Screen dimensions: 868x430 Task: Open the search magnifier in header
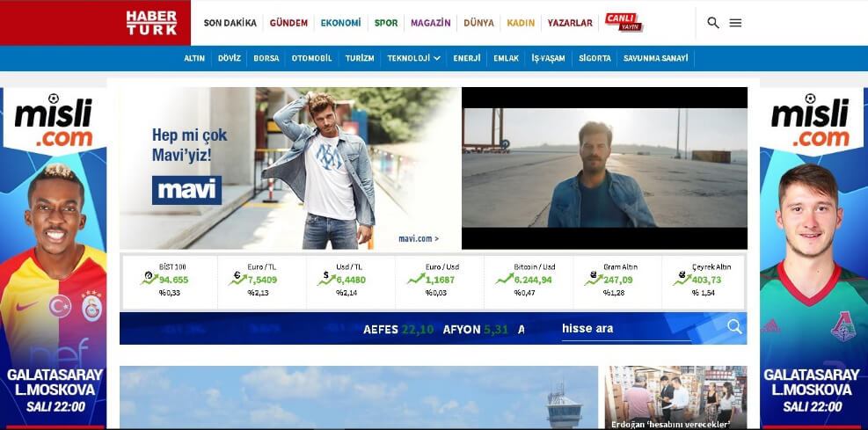point(712,23)
